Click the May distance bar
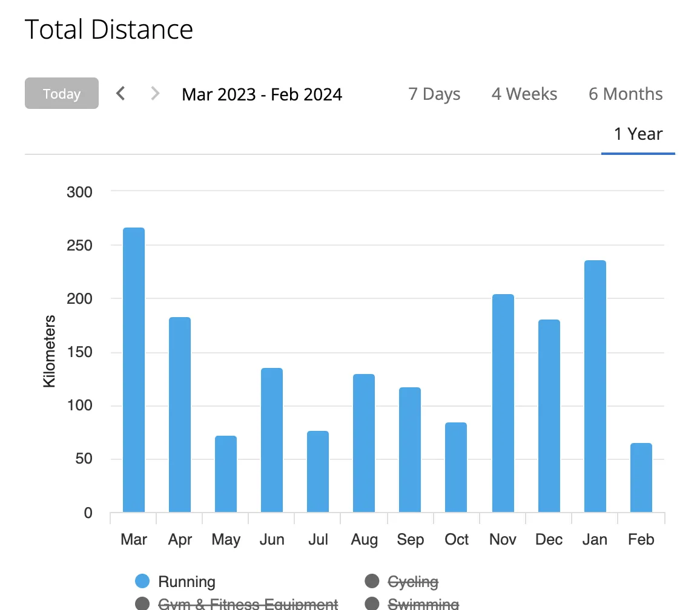The height and width of the screenshot is (610, 700). point(226,474)
